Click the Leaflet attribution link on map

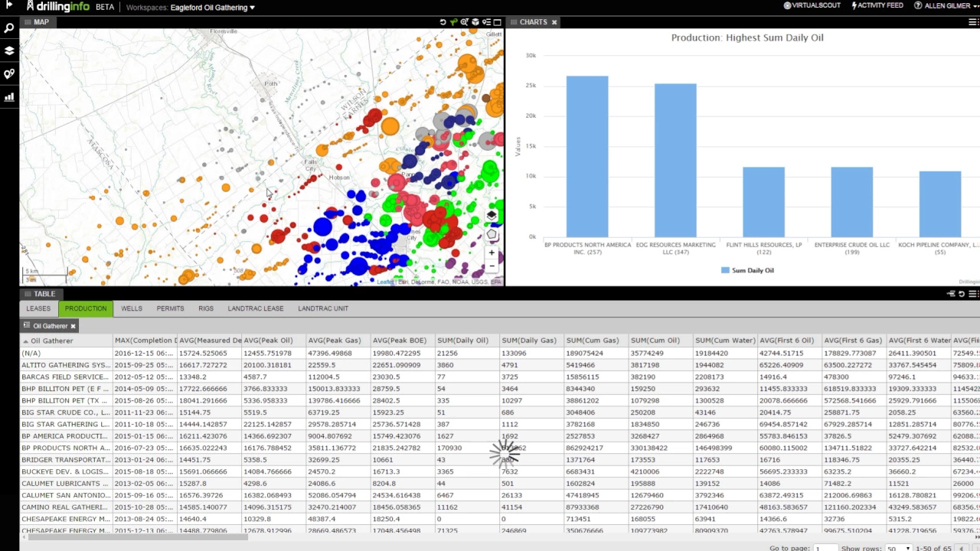pyautogui.click(x=385, y=282)
